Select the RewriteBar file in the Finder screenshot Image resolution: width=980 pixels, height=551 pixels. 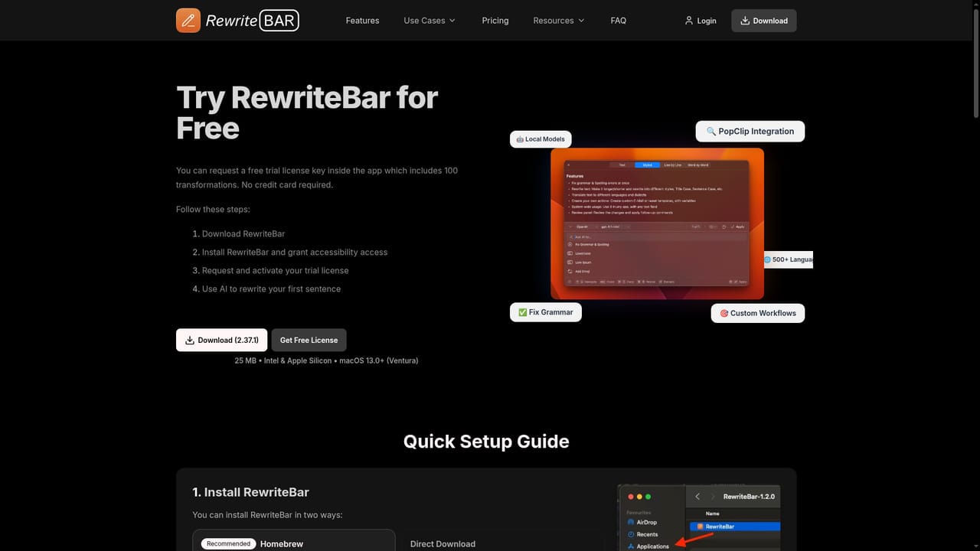[734, 527]
